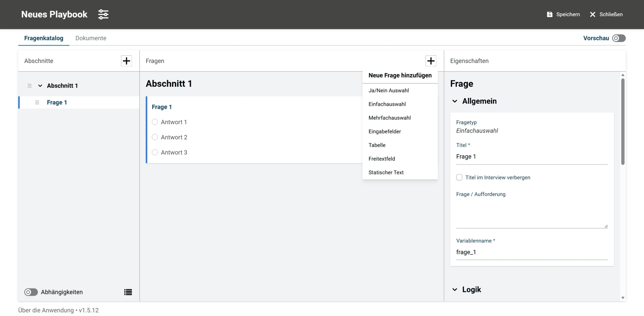Image resolution: width=644 pixels, height=316 pixels.
Task: Click the Schließen X icon
Action: [x=592, y=14]
